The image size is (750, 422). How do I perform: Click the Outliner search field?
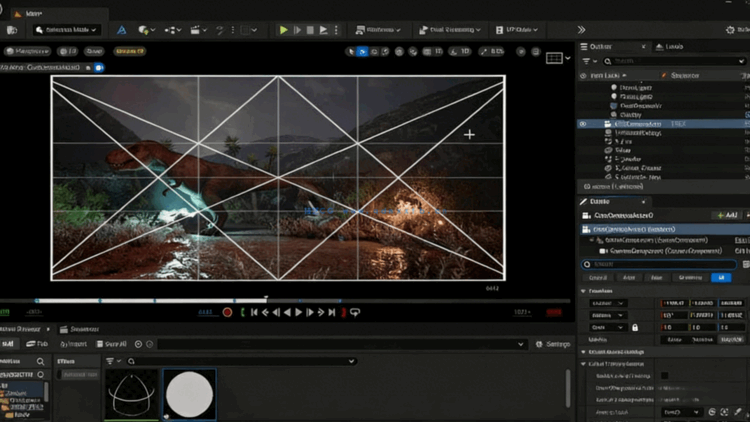674,61
